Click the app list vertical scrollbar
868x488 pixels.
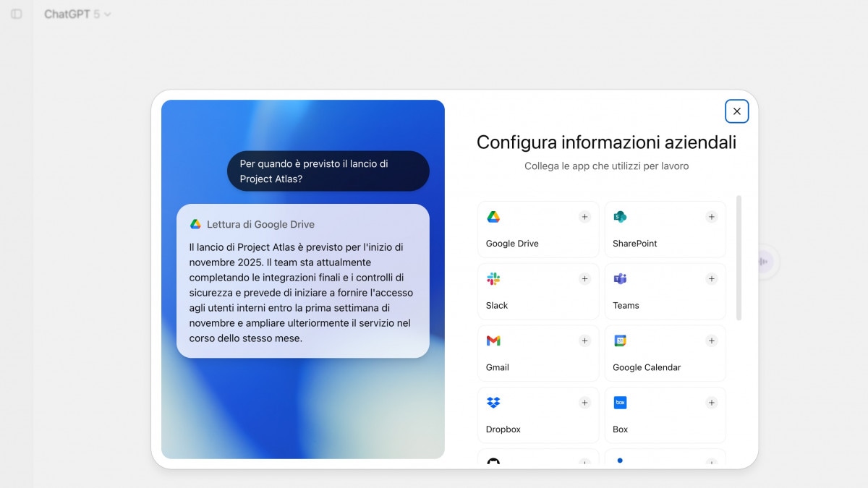tap(739, 257)
